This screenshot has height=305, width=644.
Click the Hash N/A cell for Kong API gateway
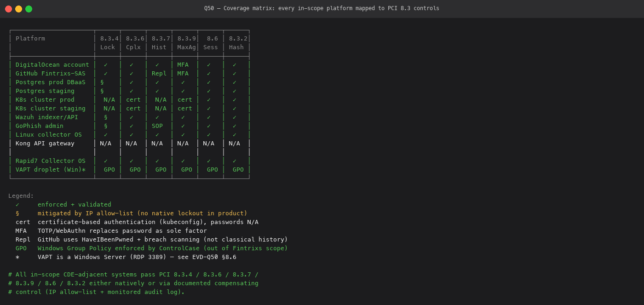[x=235, y=144]
